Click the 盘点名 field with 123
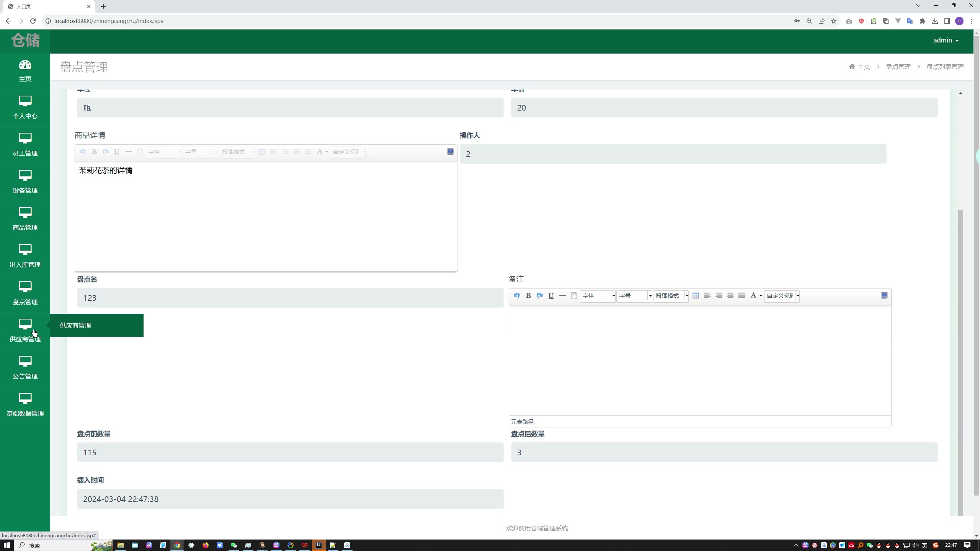This screenshot has height=551, width=980. click(x=290, y=298)
